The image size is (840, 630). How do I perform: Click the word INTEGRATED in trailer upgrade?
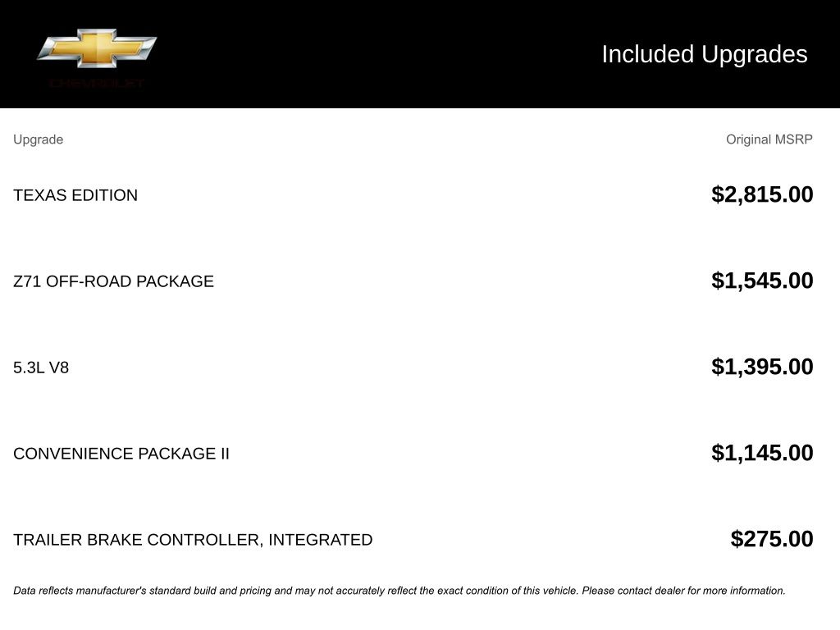[x=320, y=540]
